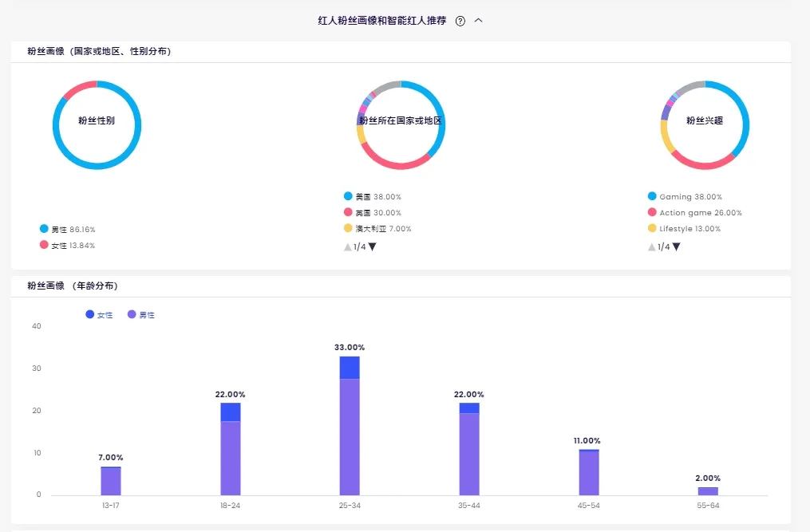The width and height of the screenshot is (810, 532).
Task: Click the 13-17 axis label
Action: [x=111, y=505]
